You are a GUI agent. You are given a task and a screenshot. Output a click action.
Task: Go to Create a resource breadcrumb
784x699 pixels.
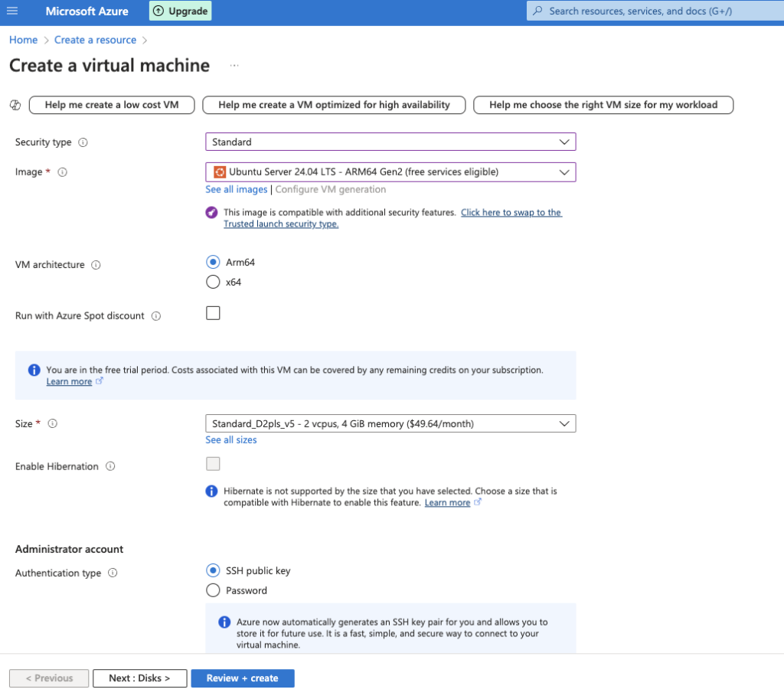95,40
